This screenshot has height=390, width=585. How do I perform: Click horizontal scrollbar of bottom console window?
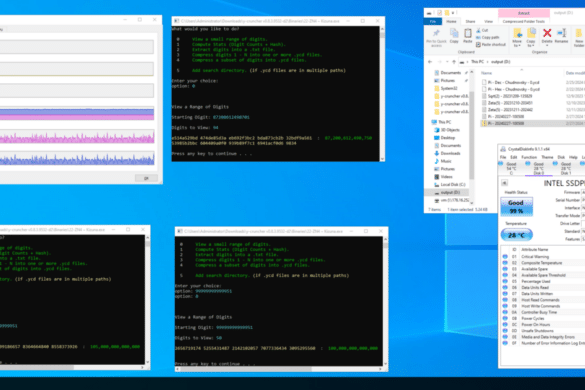279,369
